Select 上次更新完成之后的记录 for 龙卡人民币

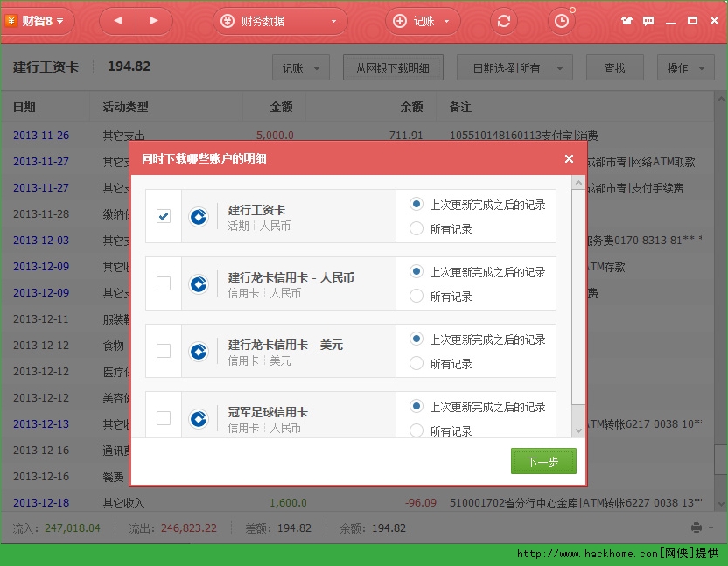416,271
